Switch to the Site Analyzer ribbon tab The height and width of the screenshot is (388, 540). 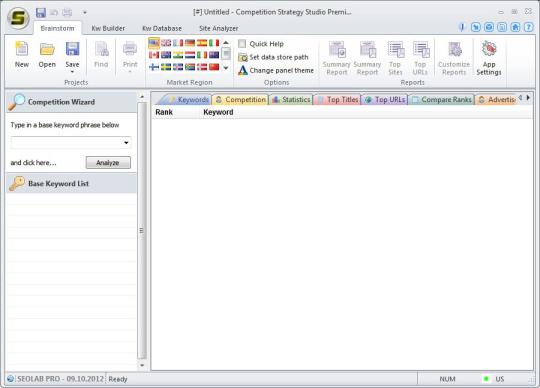[219, 28]
